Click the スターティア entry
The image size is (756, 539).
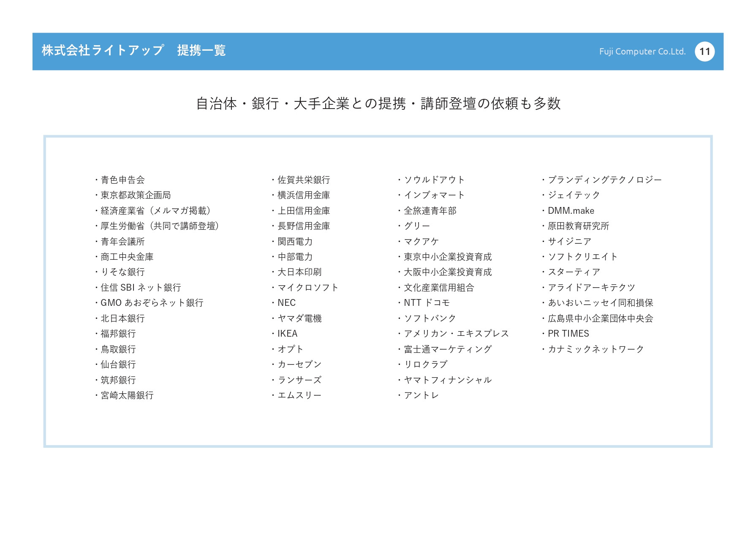(x=571, y=272)
